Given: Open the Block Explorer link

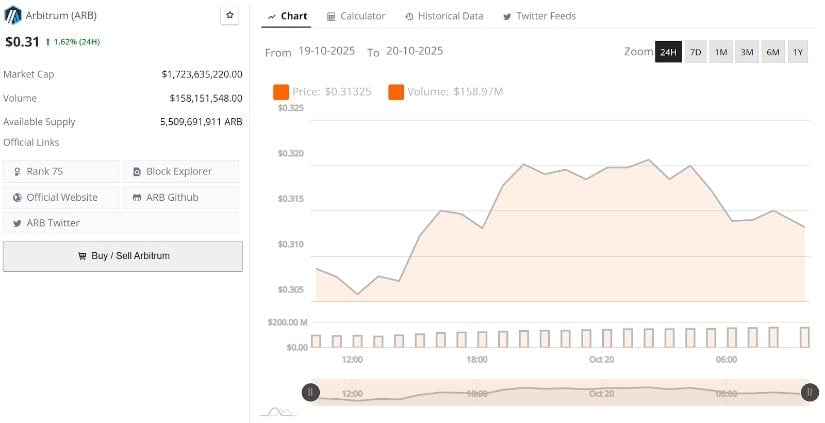Looking at the screenshot, I should (181, 172).
